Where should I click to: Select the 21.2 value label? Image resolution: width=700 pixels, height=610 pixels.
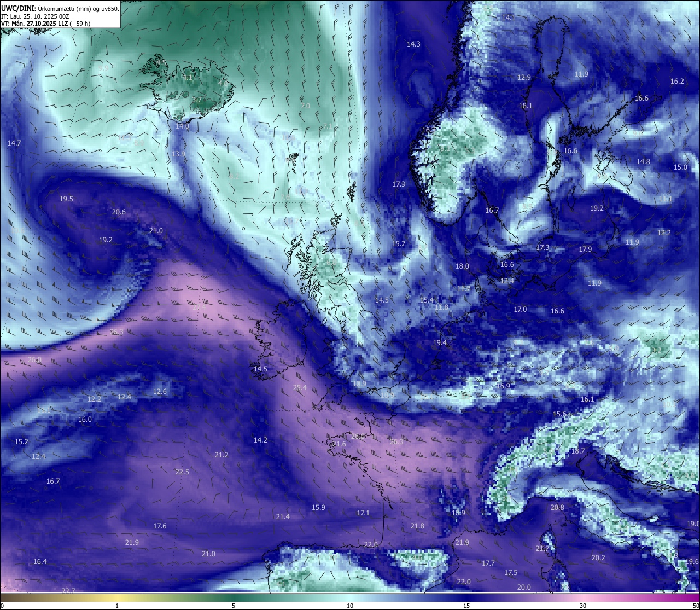[221, 455]
